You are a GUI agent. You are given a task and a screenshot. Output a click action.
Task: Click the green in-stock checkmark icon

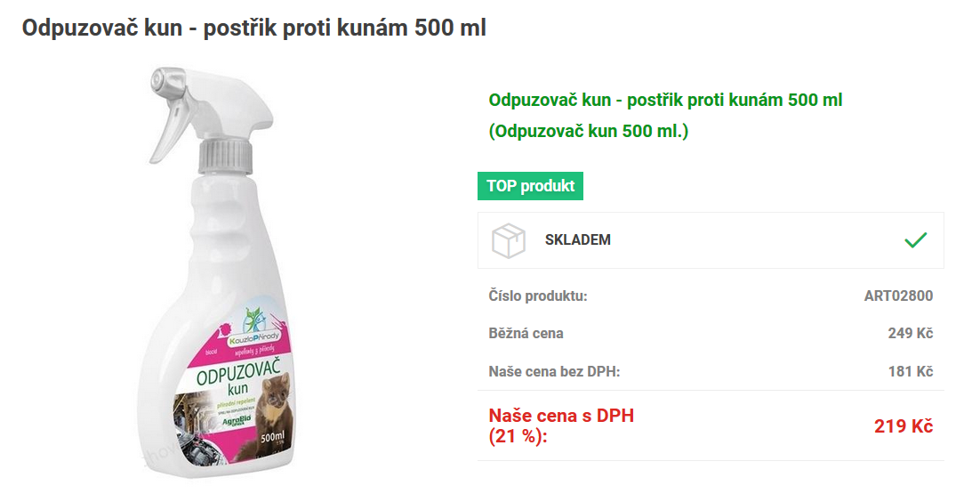point(916,240)
